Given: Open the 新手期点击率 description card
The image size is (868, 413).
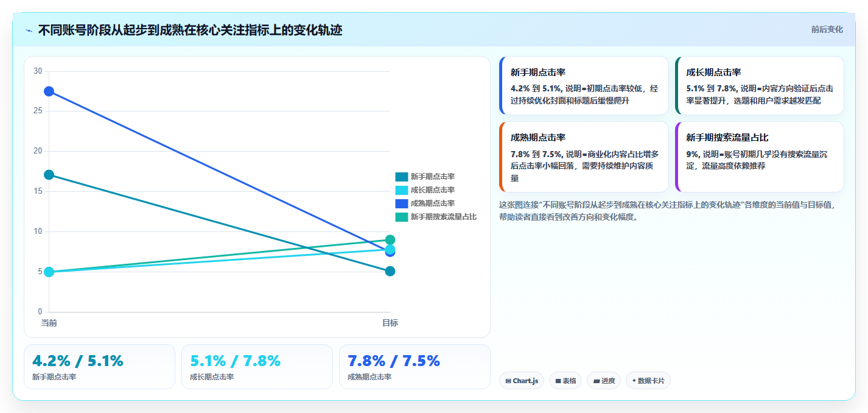Looking at the screenshot, I should [x=584, y=86].
